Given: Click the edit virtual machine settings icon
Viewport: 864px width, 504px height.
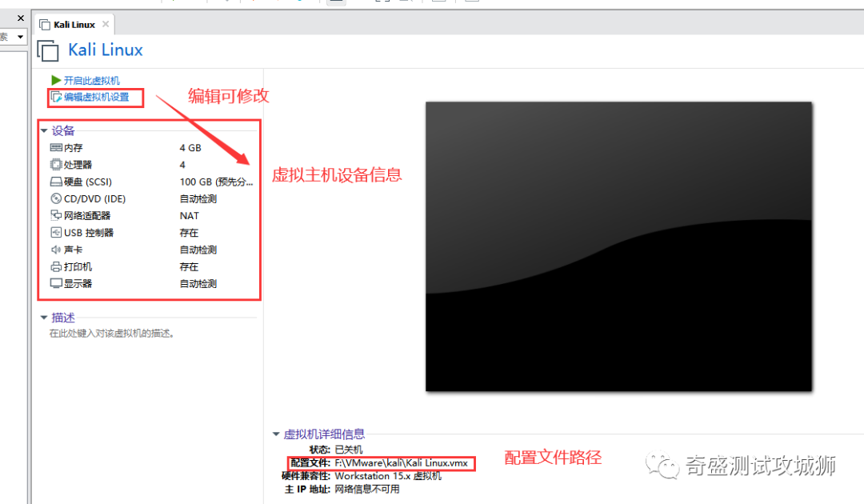Looking at the screenshot, I should (x=56, y=98).
